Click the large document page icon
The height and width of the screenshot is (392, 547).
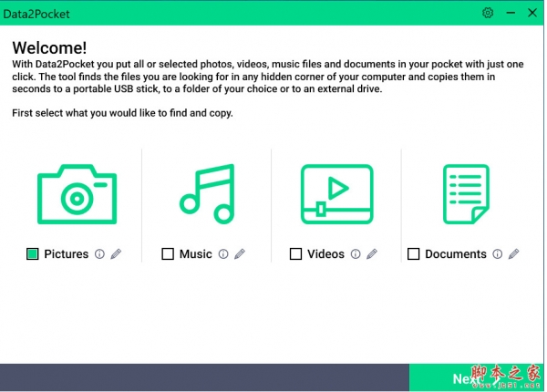click(x=466, y=194)
